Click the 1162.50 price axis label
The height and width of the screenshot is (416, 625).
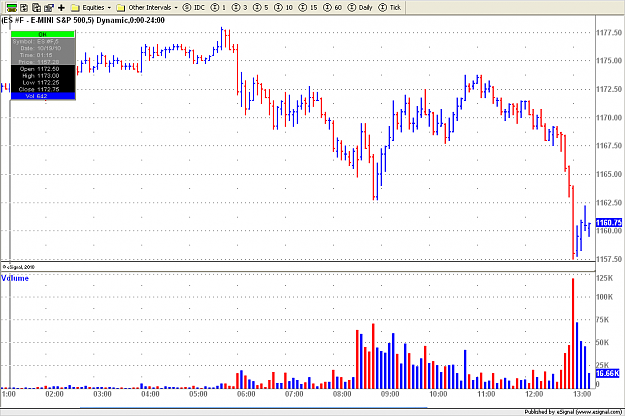point(609,203)
